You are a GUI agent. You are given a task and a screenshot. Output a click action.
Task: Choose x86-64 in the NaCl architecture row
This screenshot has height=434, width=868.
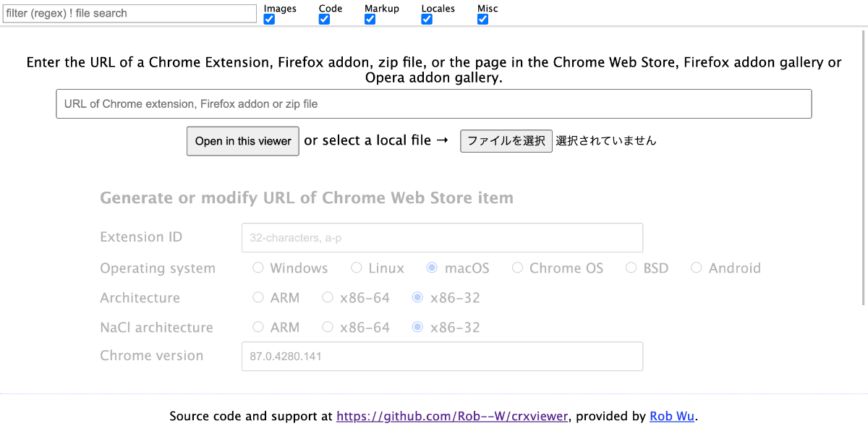[x=328, y=327]
